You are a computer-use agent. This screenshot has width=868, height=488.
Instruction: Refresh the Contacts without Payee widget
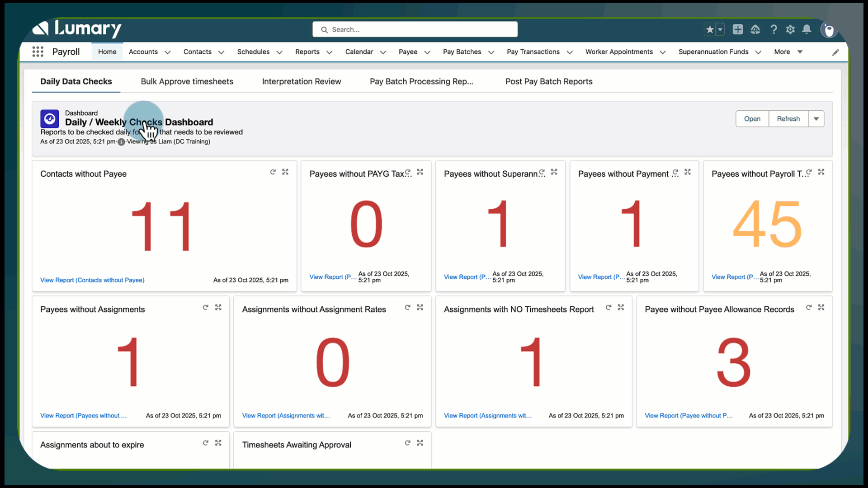coord(273,172)
